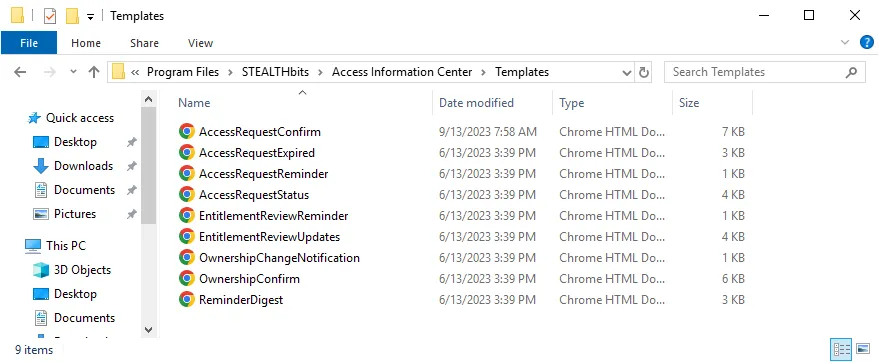Sort files by Size column header
The image size is (879, 362).
[713, 103]
